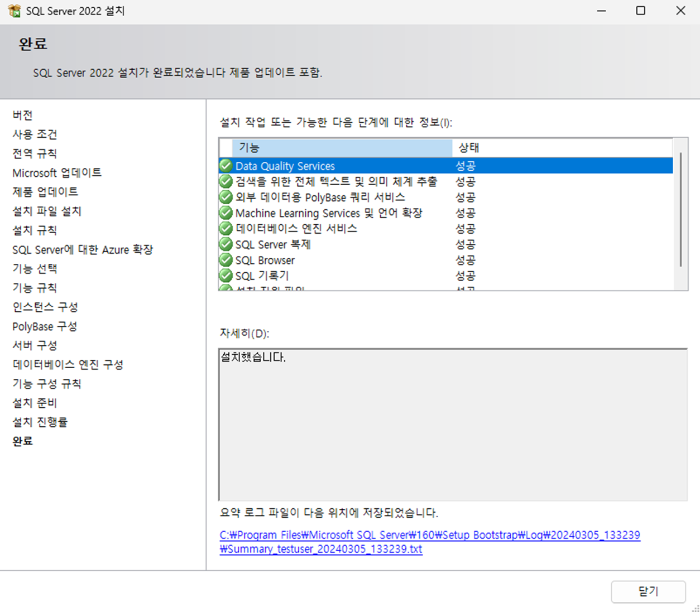Maximize the SQL Server 2022 설치 window
This screenshot has width=700, height=612.
point(641,11)
